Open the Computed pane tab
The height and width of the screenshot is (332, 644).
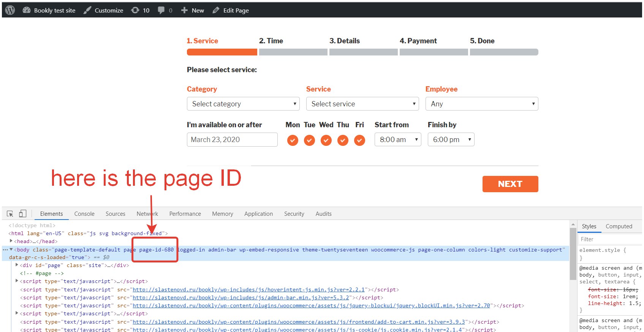point(619,226)
